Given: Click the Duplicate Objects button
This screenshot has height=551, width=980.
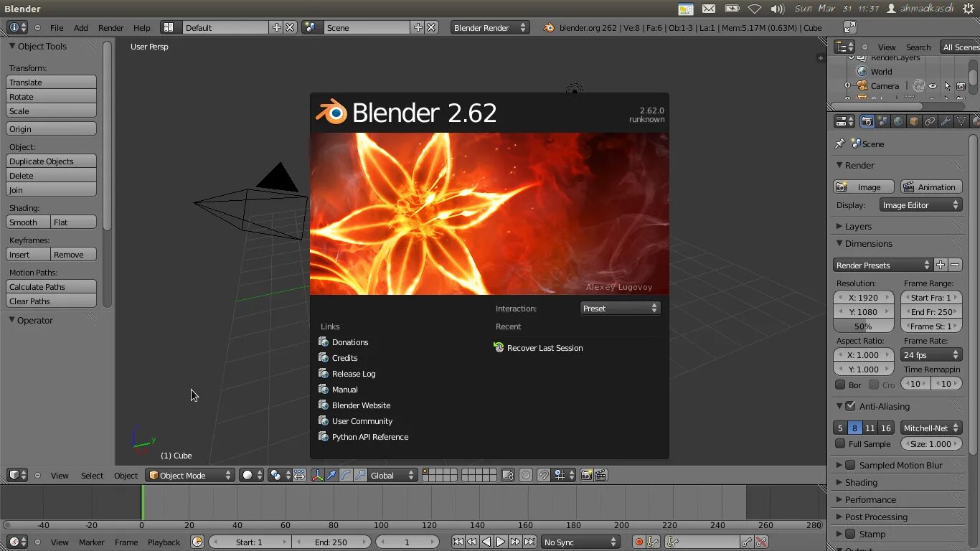Looking at the screenshot, I should coord(51,161).
